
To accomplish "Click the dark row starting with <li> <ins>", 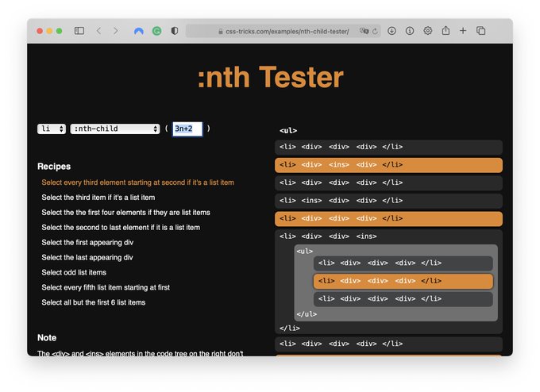I will pos(388,201).
